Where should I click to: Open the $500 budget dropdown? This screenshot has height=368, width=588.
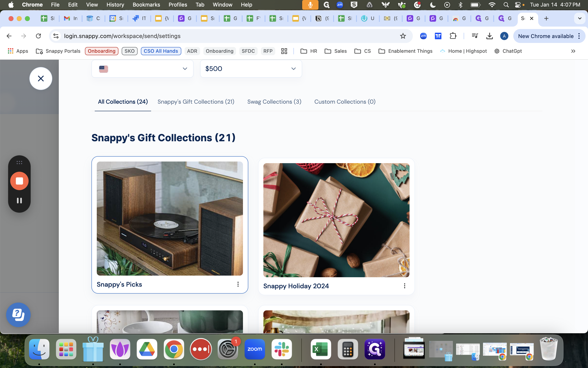point(251,69)
